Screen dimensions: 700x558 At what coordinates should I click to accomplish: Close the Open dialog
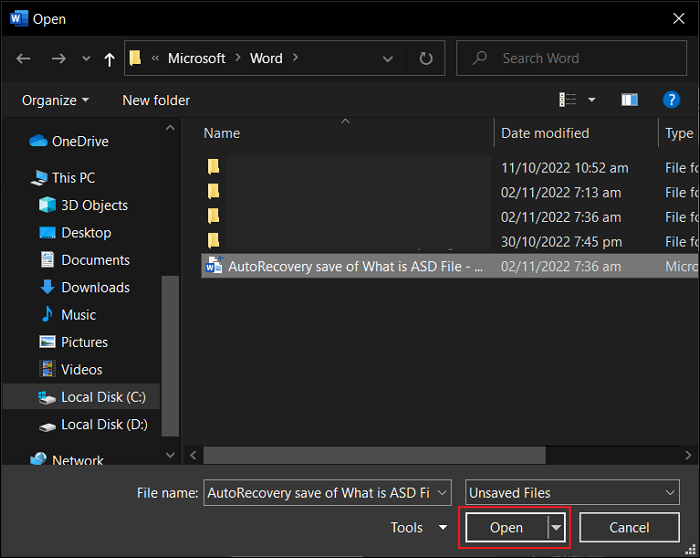(679, 18)
